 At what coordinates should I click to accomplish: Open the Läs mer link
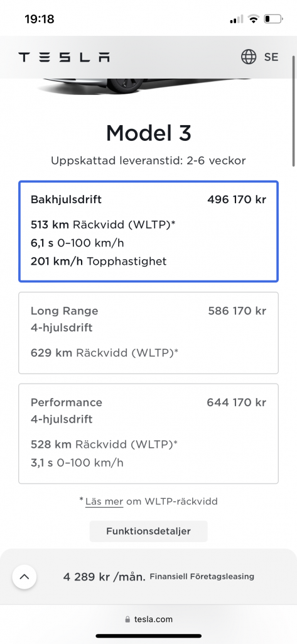pyautogui.click(x=104, y=501)
